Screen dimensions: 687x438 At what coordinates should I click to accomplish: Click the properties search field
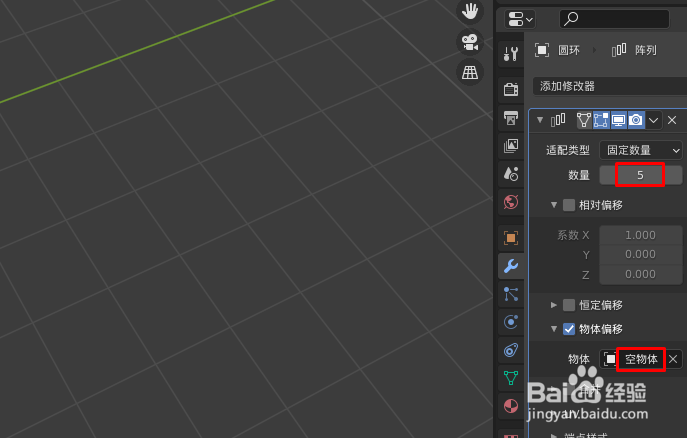(614, 19)
